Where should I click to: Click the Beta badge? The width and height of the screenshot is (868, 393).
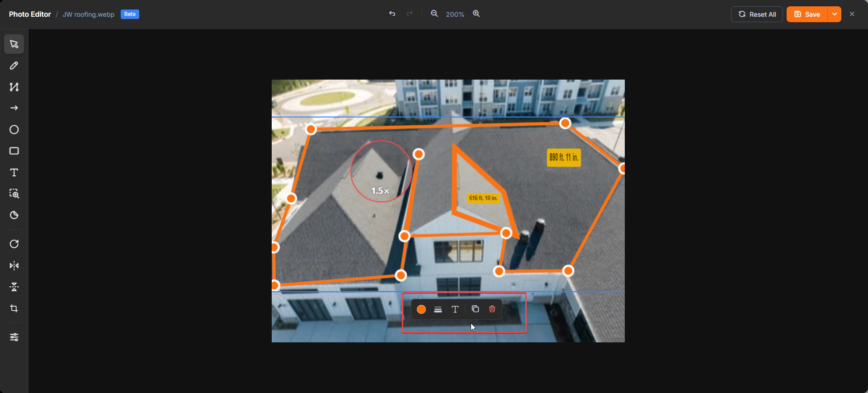click(x=130, y=14)
